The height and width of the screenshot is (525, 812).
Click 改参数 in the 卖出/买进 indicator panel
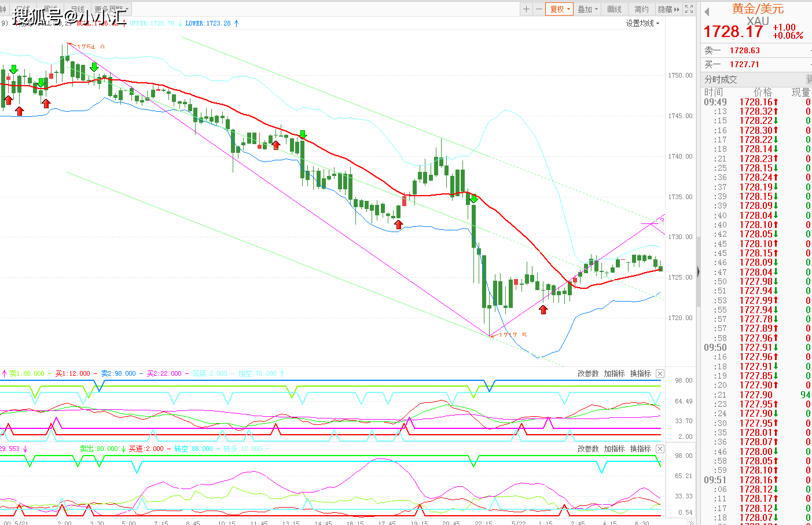(588, 449)
